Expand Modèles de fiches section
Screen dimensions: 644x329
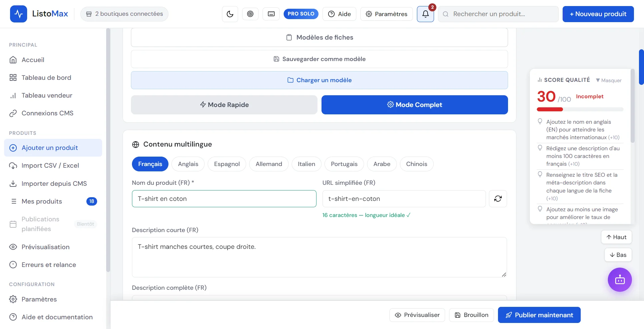(x=319, y=37)
